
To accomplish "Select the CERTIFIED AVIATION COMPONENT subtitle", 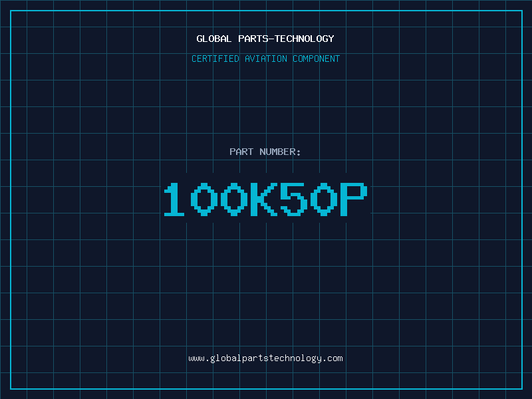I will click(x=265, y=59).
